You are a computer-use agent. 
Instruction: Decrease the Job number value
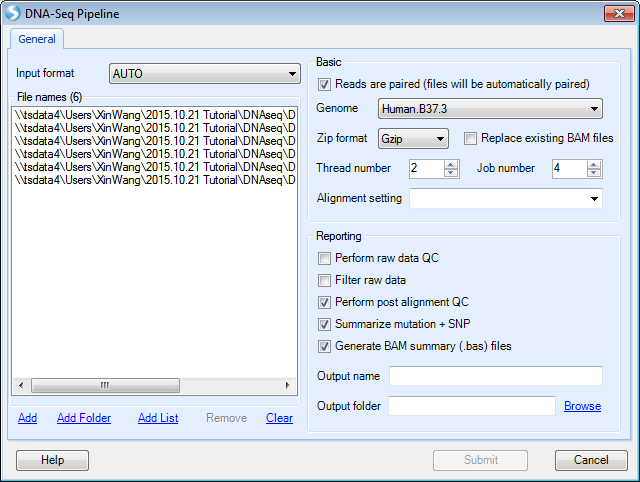click(x=594, y=173)
